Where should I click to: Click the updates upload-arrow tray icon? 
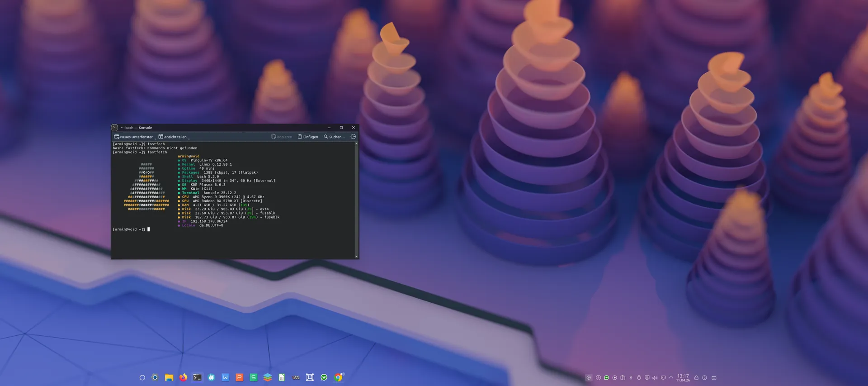(599, 377)
